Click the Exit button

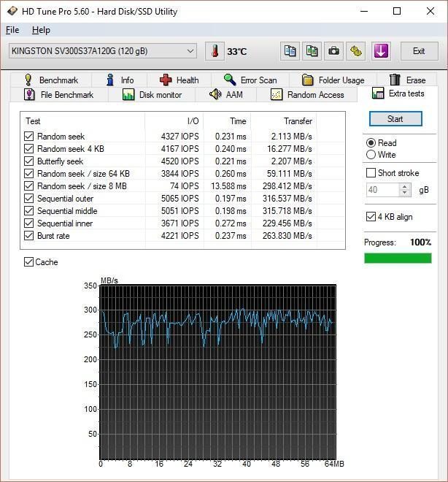coord(419,51)
